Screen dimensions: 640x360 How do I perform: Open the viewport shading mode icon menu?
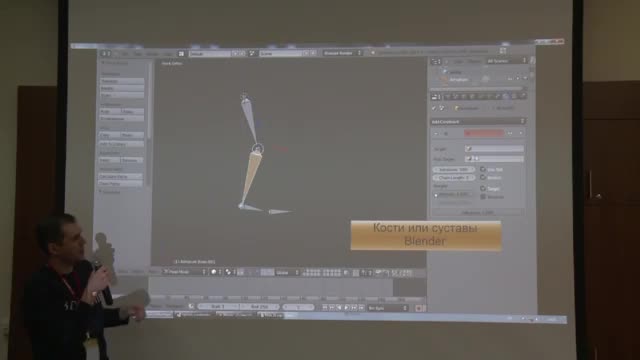pyautogui.click(x=216, y=272)
